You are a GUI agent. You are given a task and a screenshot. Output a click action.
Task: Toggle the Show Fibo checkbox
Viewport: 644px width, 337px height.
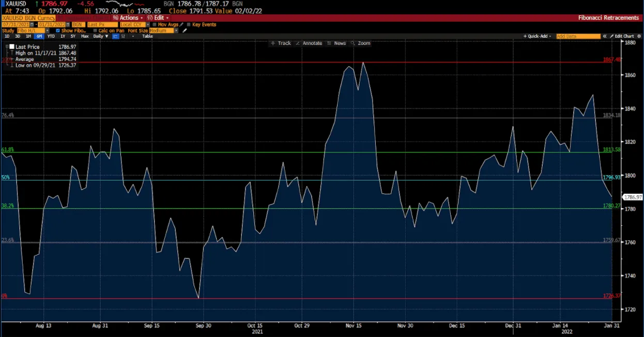tap(58, 30)
